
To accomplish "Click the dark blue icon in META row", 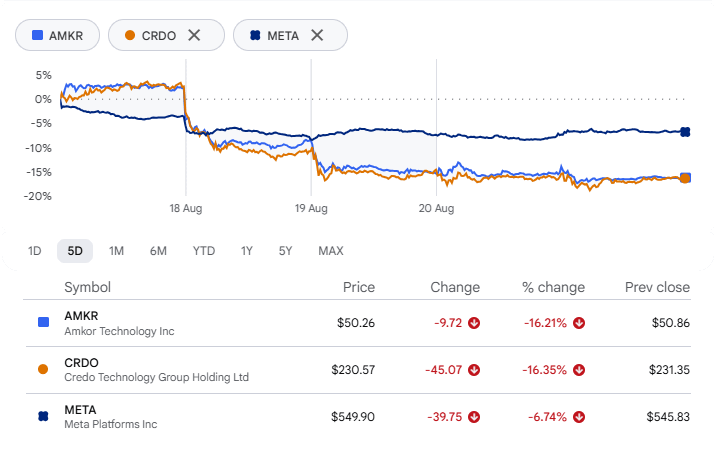I will (x=43, y=417).
